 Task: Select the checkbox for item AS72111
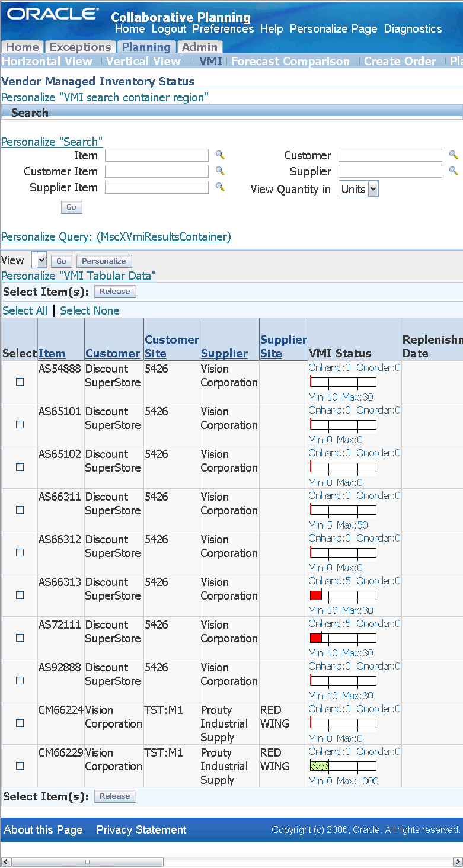pyautogui.click(x=20, y=638)
